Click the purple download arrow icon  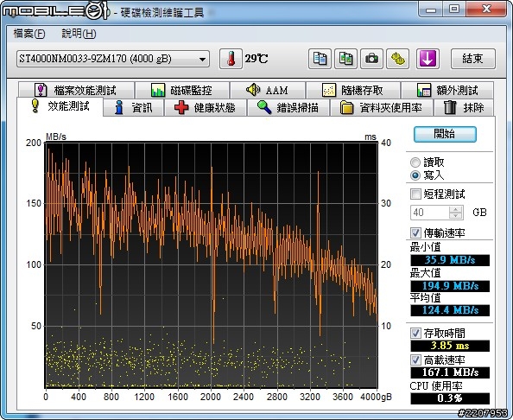coord(427,59)
